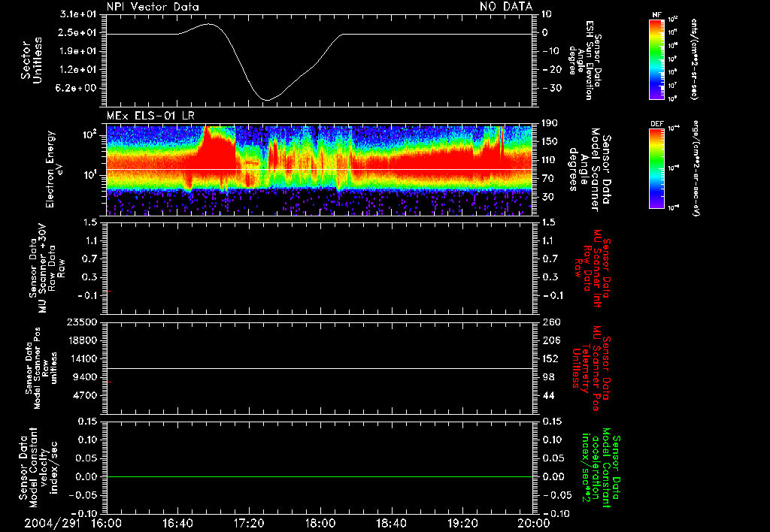
Task: Click the '20:00' time axis label
Action: [533, 523]
